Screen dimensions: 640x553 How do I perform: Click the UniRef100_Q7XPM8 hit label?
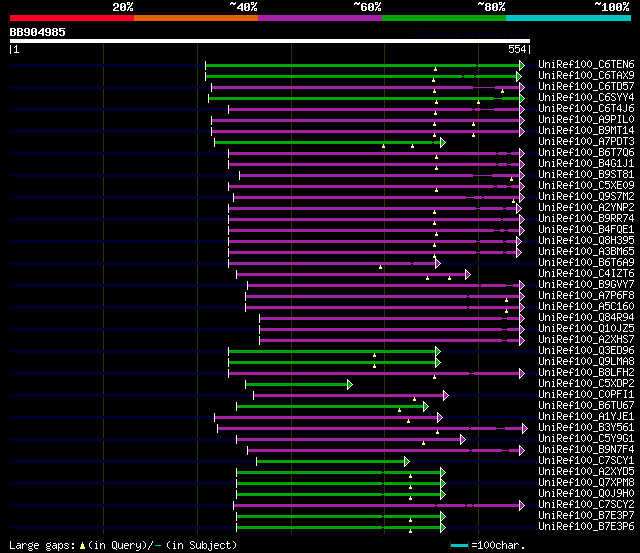(586, 483)
